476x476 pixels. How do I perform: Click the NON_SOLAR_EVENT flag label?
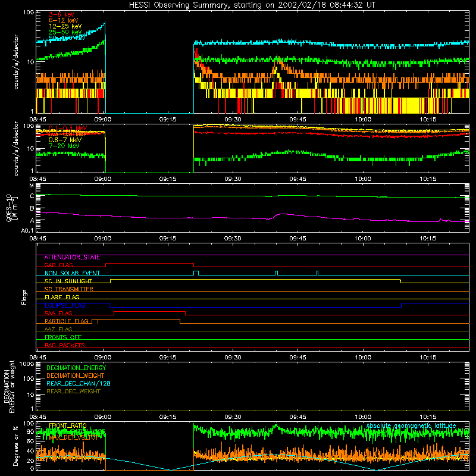(72, 273)
